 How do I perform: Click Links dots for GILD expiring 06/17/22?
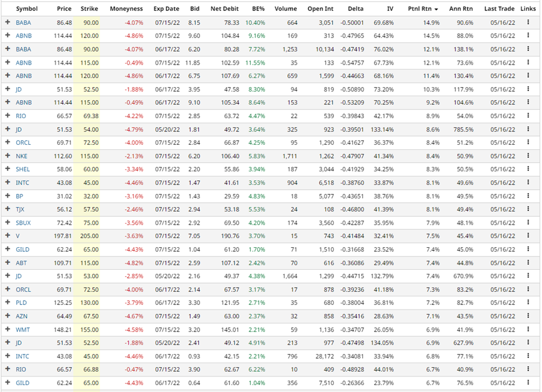coord(528,382)
